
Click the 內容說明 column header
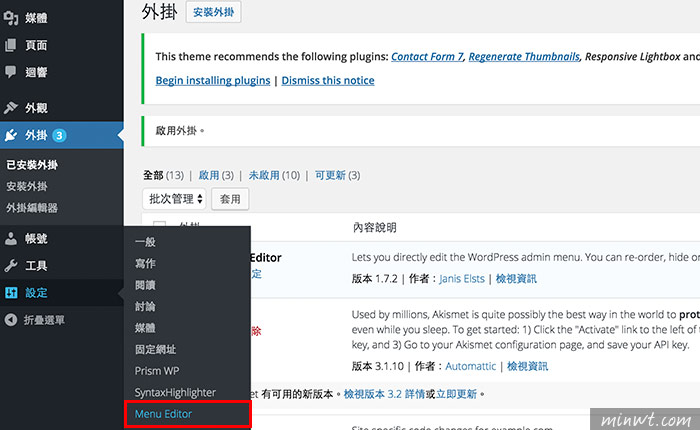coord(375,228)
